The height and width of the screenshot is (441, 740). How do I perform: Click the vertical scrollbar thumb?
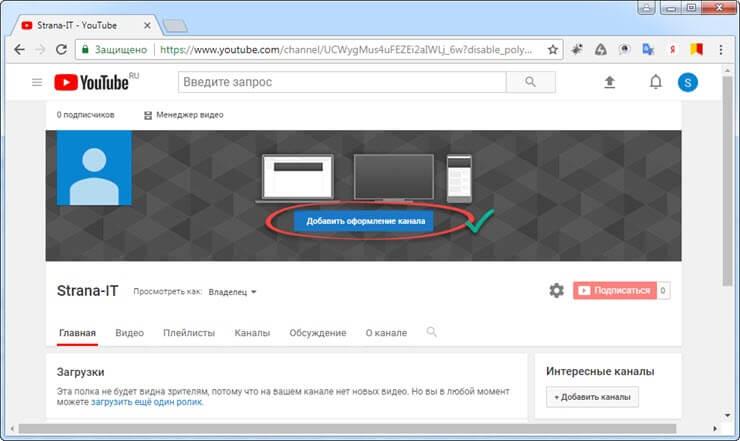pos(727,181)
